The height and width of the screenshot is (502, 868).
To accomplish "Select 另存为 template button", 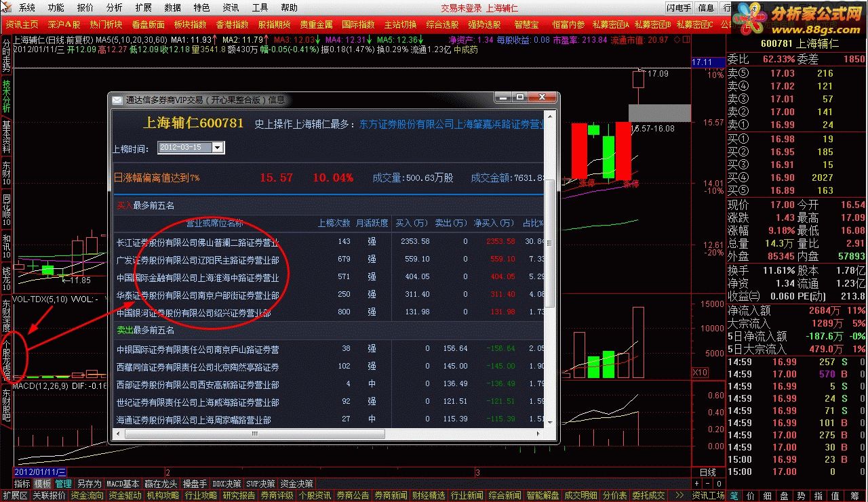I will click(x=89, y=484).
